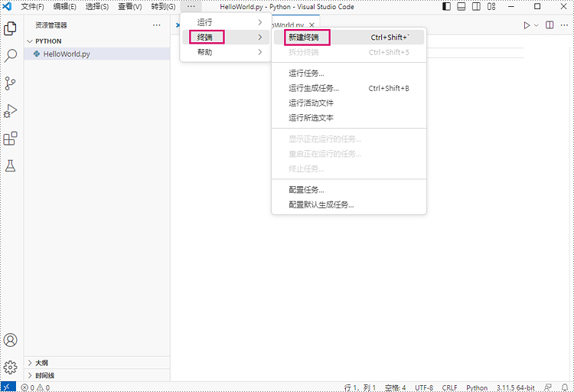Open the run button dropdown arrow
This screenshot has width=574, height=392.
[536, 25]
